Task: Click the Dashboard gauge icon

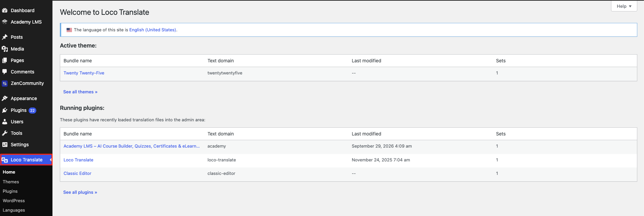Action: (5, 10)
